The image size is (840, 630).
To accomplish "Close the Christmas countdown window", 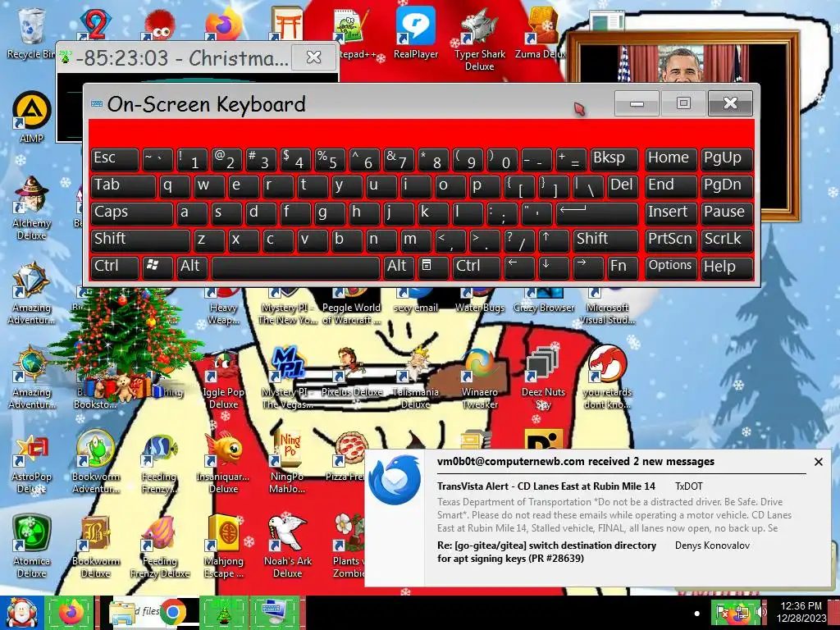I will [313, 57].
